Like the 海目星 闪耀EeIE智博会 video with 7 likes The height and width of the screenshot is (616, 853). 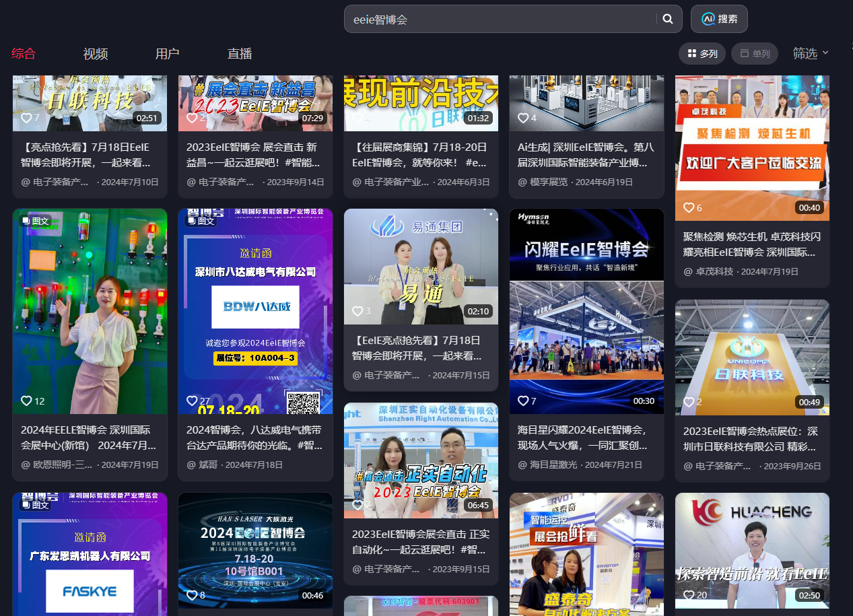[523, 401]
